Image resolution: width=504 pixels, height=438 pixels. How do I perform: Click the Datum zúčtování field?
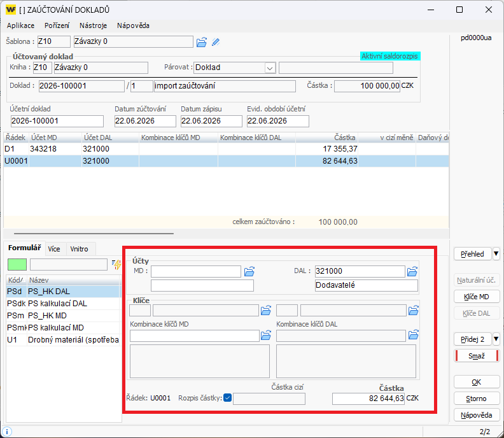click(145, 121)
